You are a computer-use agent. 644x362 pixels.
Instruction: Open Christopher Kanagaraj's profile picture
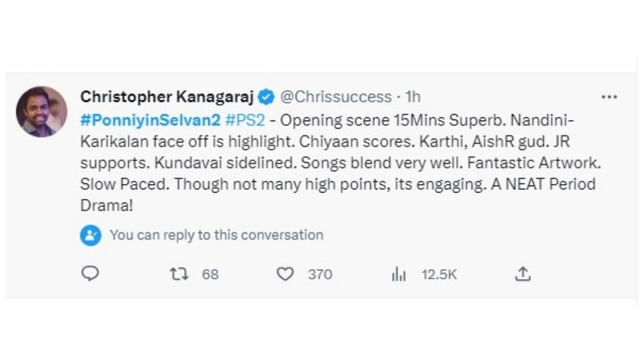pos(41,112)
